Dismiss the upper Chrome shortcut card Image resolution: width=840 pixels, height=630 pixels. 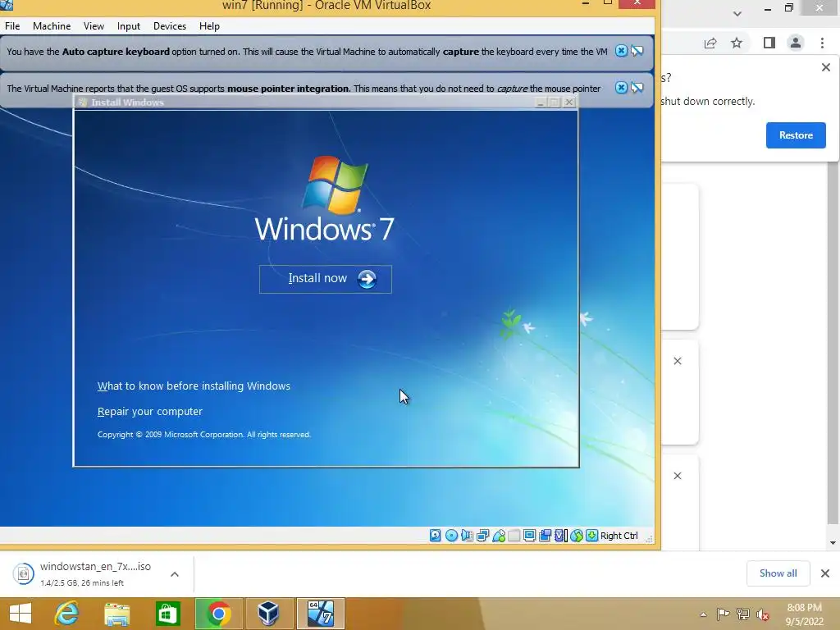click(678, 361)
